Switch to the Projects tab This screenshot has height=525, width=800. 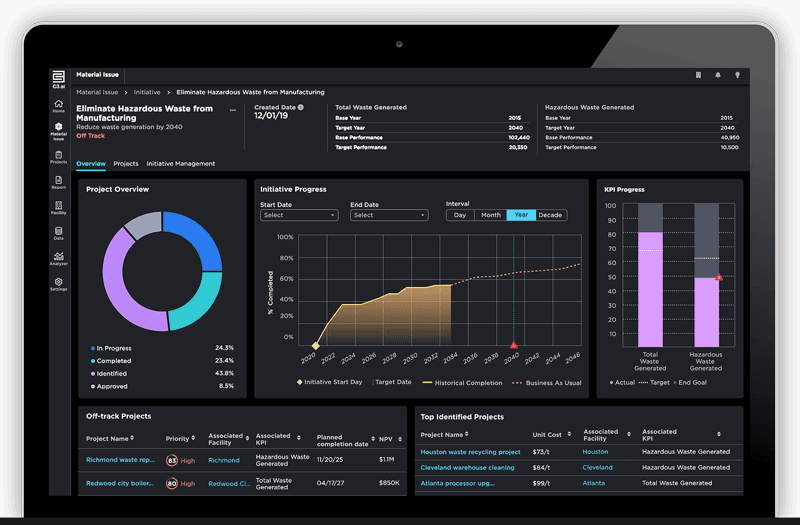[126, 163]
